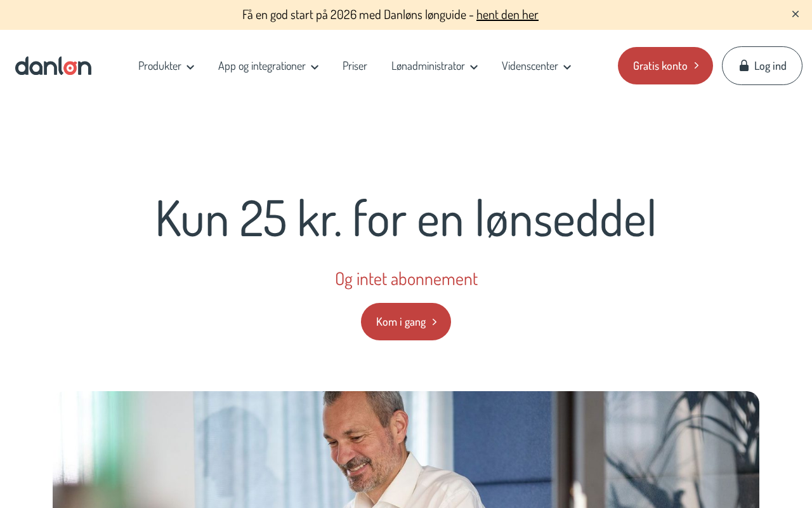The width and height of the screenshot is (812, 508).
Task: Expand the Produkter dropdown chevron
Action: click(190, 67)
